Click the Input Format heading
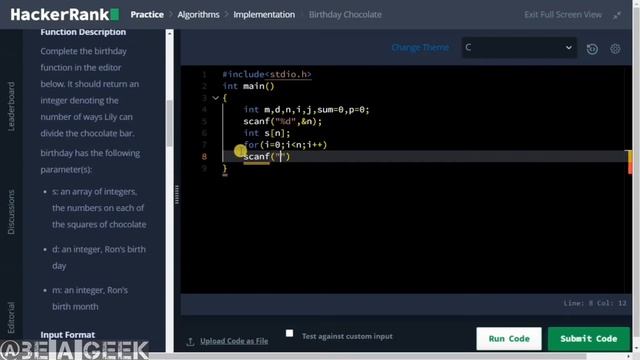This screenshot has width=640, height=360. tap(67, 335)
